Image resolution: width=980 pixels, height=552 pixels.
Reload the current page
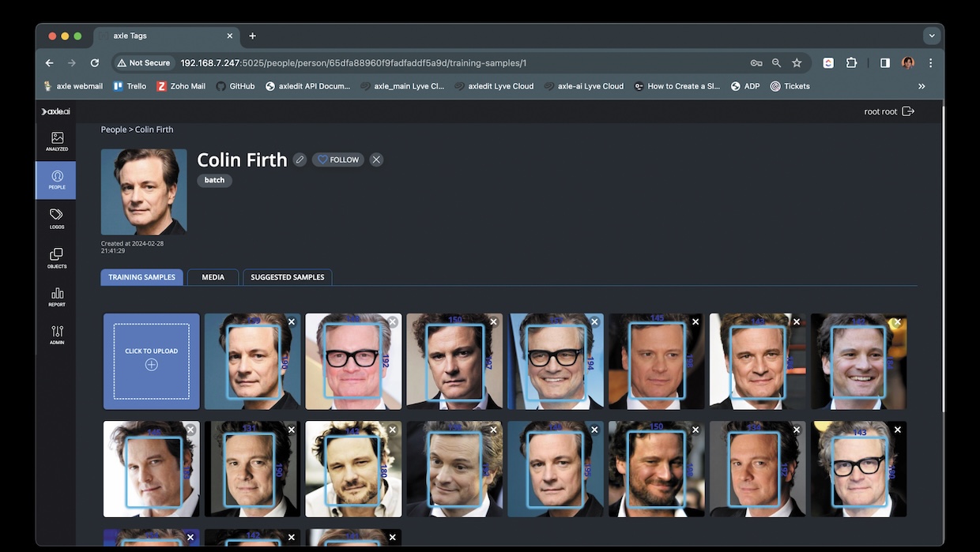[95, 63]
